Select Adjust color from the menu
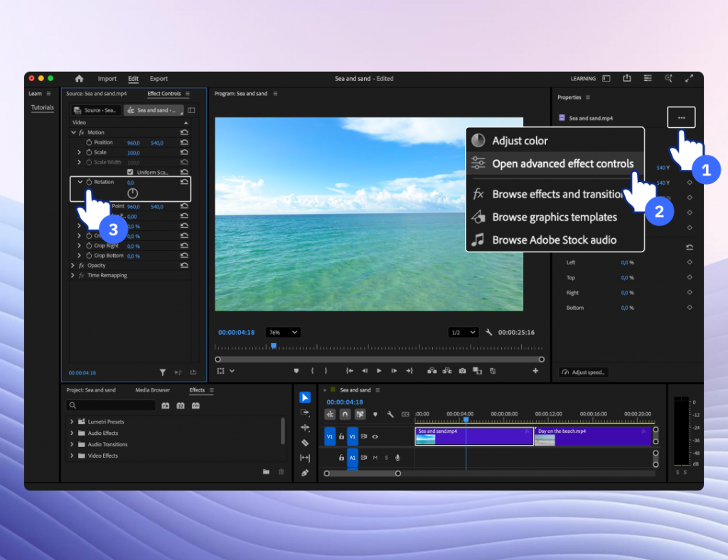 520,141
